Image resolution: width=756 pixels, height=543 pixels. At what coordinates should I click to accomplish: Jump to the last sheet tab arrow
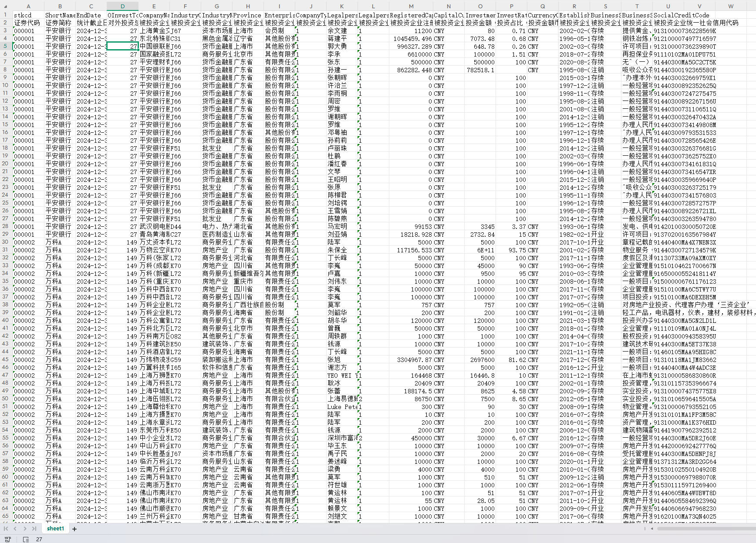(34, 529)
